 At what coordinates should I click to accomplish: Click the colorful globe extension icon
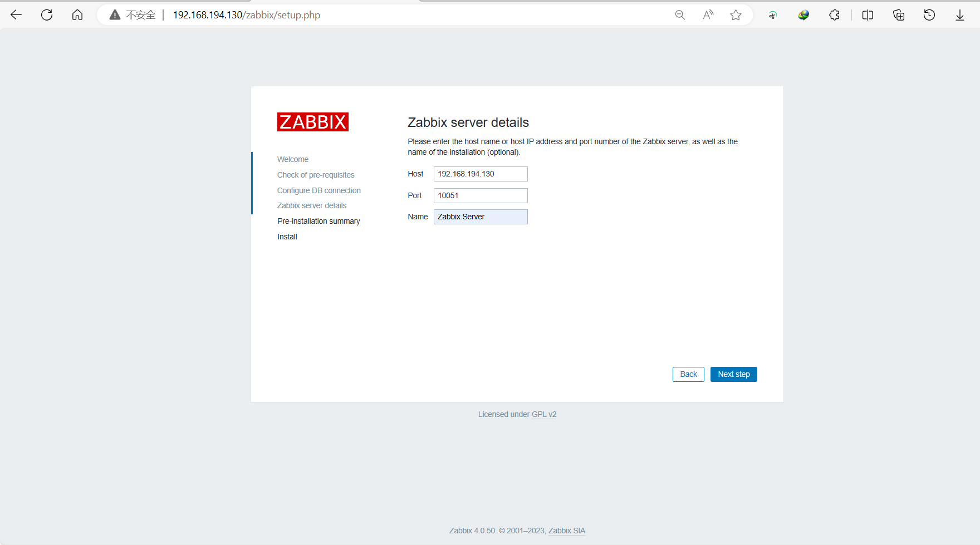click(x=803, y=15)
